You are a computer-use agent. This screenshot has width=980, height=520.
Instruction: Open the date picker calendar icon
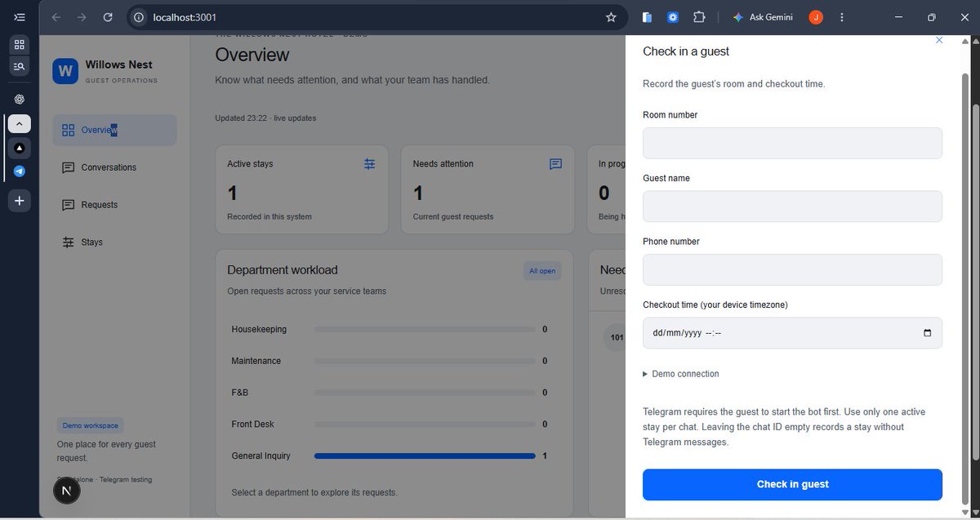(927, 333)
